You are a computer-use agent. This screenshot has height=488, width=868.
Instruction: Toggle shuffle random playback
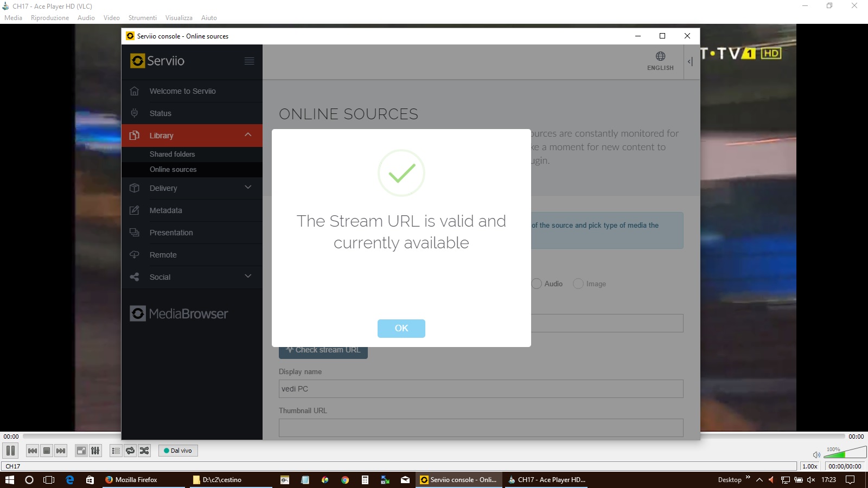tap(144, 451)
